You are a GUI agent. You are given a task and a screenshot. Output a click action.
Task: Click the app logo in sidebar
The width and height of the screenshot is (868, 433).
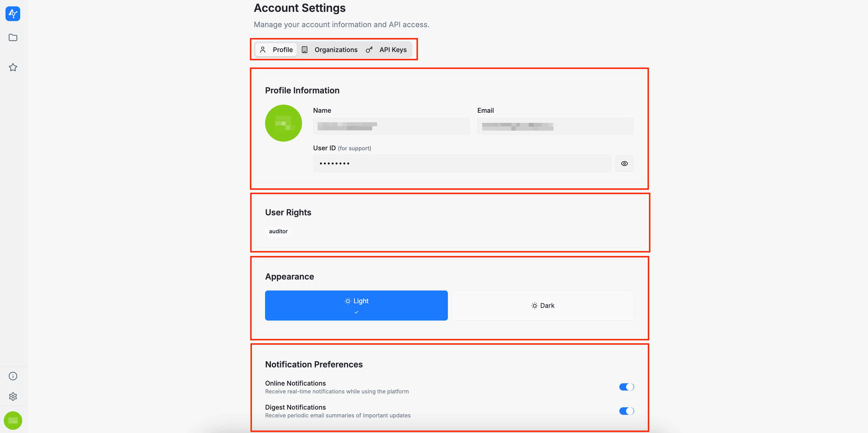(x=13, y=14)
